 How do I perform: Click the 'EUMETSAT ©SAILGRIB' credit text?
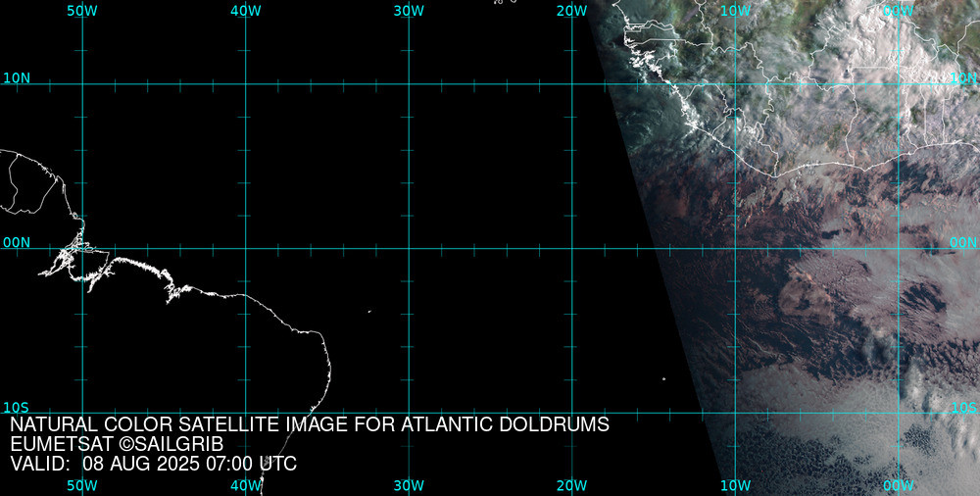[117, 445]
